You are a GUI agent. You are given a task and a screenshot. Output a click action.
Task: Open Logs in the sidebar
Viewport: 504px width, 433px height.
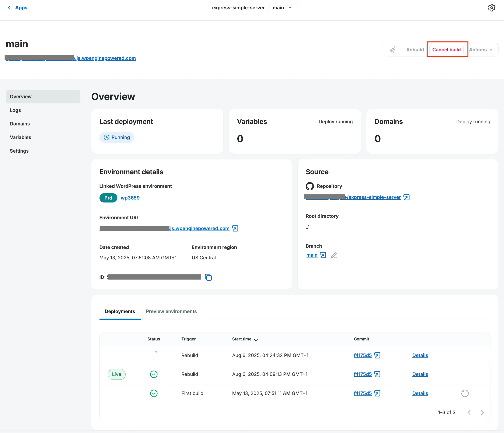click(x=15, y=110)
